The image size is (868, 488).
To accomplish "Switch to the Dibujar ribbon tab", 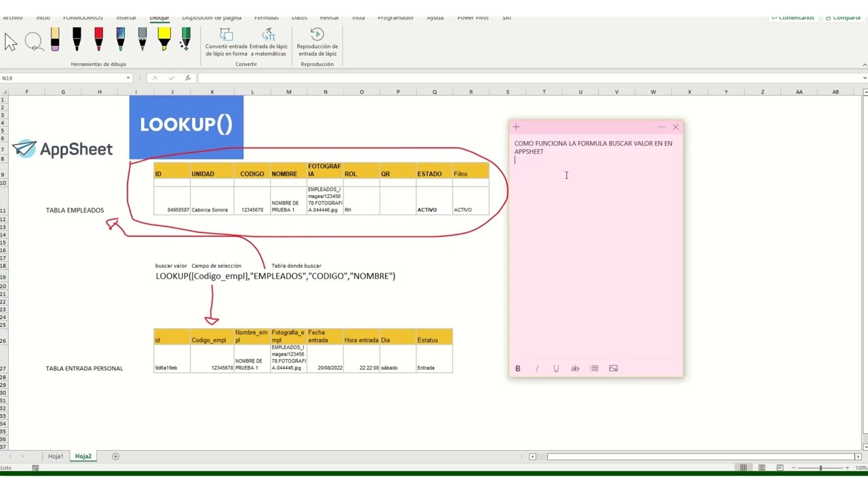I will 159,18.
